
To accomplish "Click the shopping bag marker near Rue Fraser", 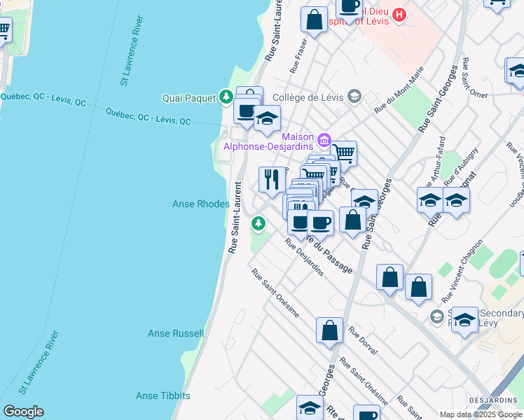I will tap(314, 22).
